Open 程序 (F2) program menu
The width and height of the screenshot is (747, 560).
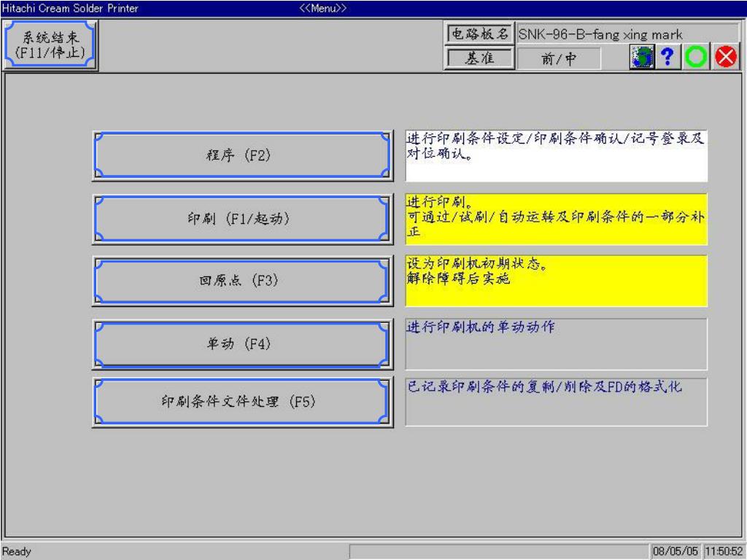click(x=242, y=155)
